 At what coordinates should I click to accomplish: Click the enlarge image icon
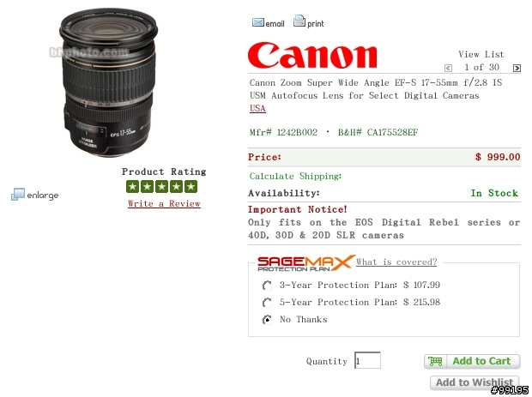(x=18, y=195)
